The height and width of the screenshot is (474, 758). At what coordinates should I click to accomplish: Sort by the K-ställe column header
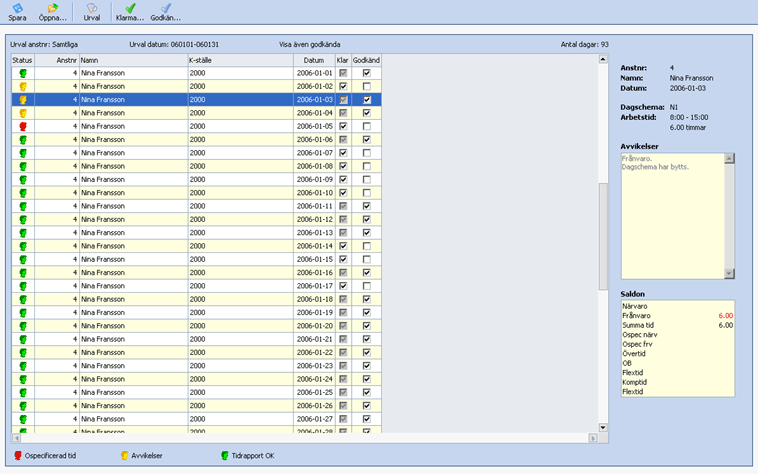[x=240, y=60]
